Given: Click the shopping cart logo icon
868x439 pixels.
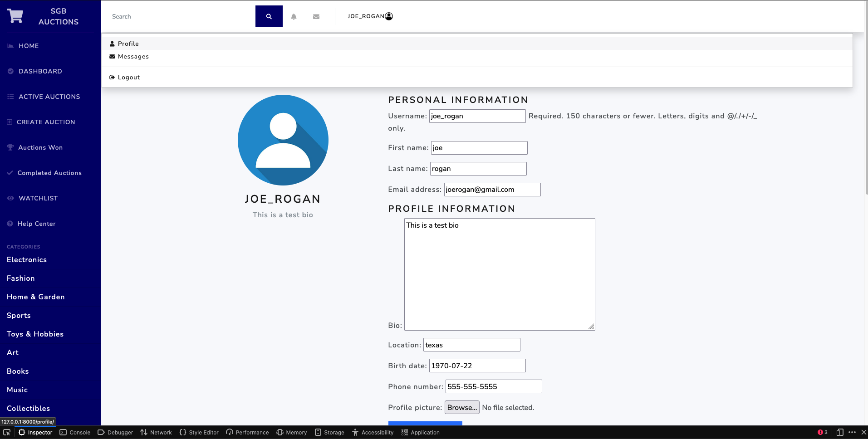Looking at the screenshot, I should coord(15,16).
